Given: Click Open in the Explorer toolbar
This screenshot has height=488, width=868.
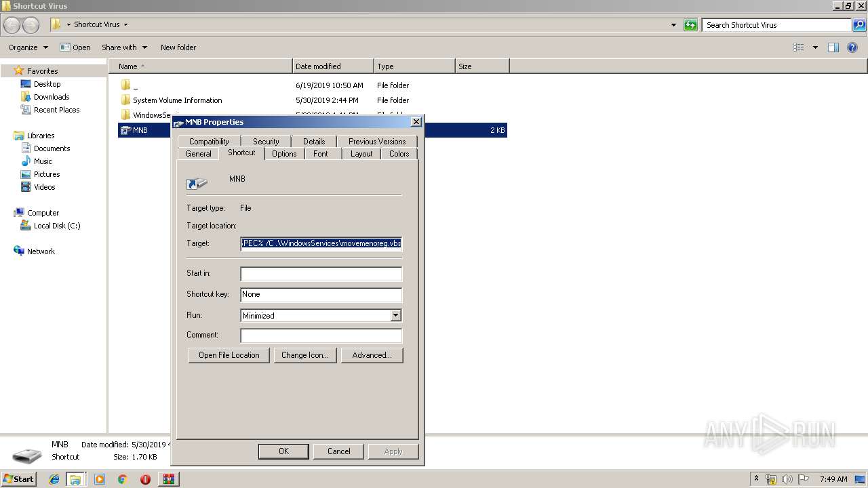Looking at the screenshot, I should pyautogui.click(x=75, y=47).
